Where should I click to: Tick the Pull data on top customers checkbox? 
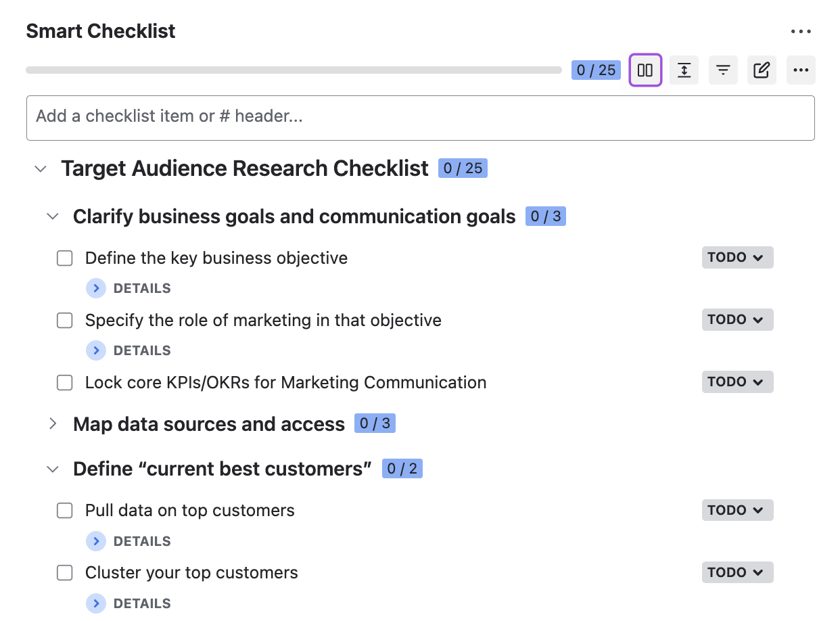64,510
